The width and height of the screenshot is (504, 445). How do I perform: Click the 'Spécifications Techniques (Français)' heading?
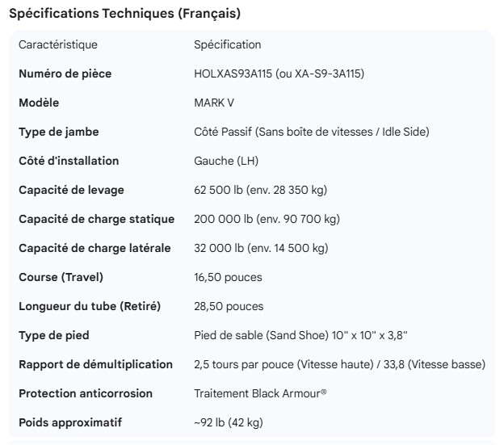(124, 14)
